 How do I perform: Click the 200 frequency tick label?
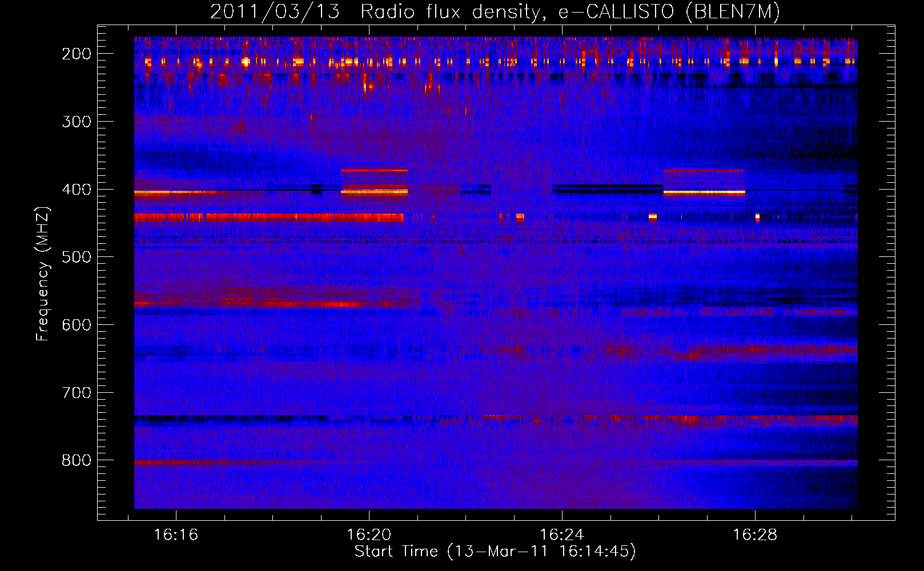coord(77,54)
